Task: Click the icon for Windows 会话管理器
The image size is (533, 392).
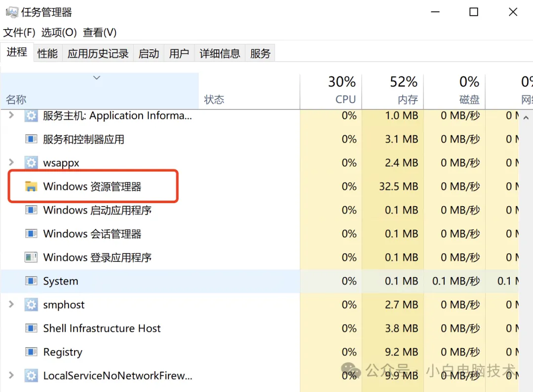Action: point(31,234)
